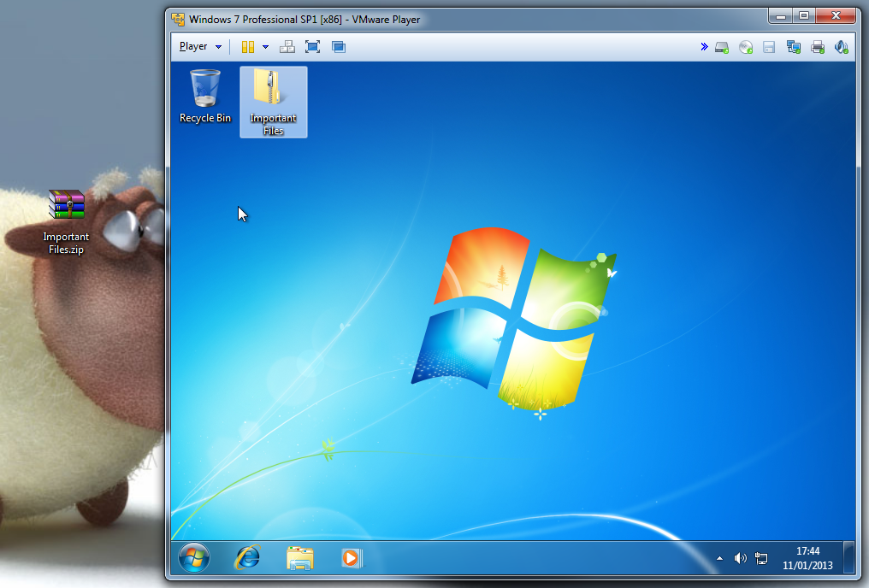Expand the power options dropdown arrow
This screenshot has height=588, width=869.
265,47
